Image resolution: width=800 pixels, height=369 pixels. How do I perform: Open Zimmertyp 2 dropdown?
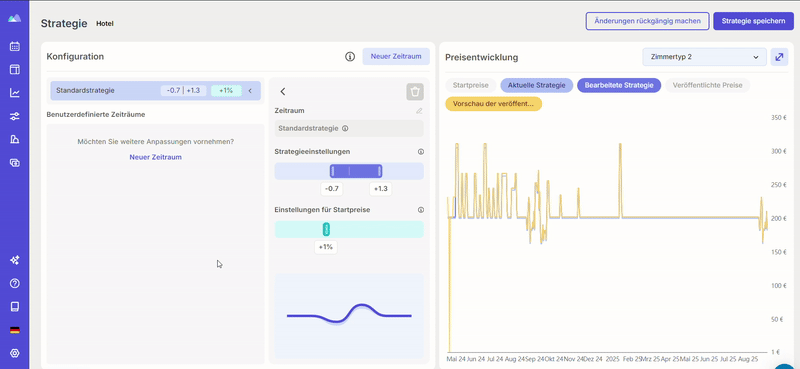[x=704, y=57]
